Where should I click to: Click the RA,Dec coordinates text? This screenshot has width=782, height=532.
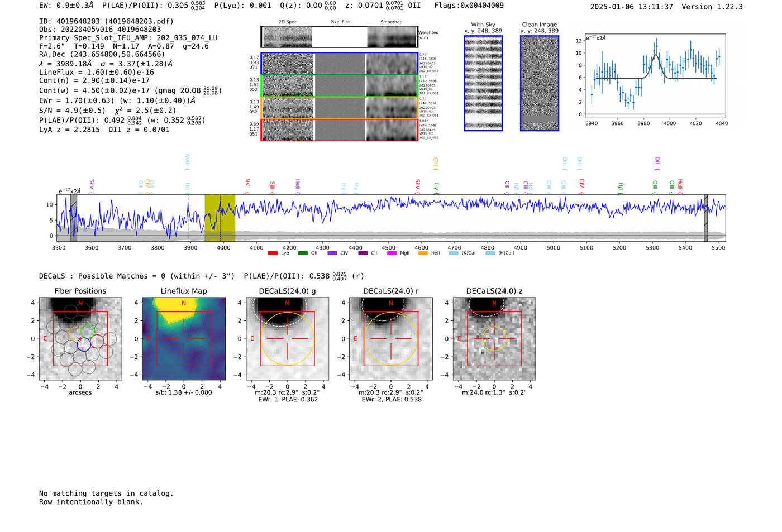[102, 55]
